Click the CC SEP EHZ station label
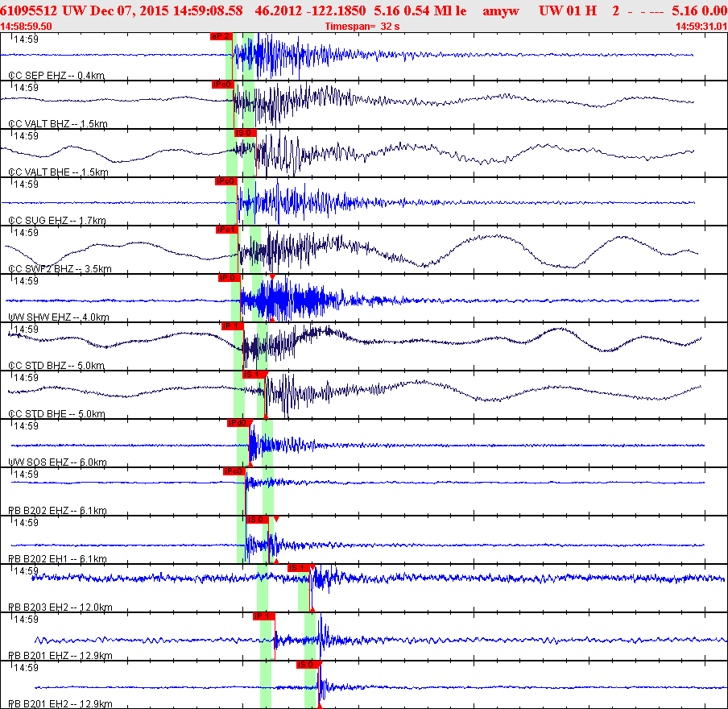Image resolution: width=728 pixels, height=709 pixels. 56,76
